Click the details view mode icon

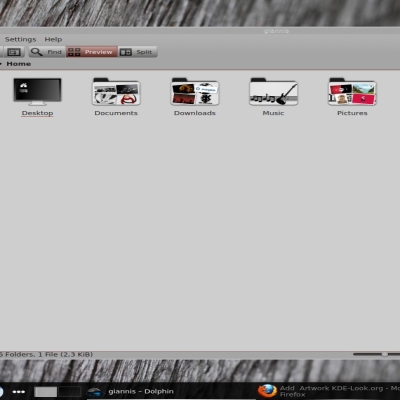click(14, 52)
